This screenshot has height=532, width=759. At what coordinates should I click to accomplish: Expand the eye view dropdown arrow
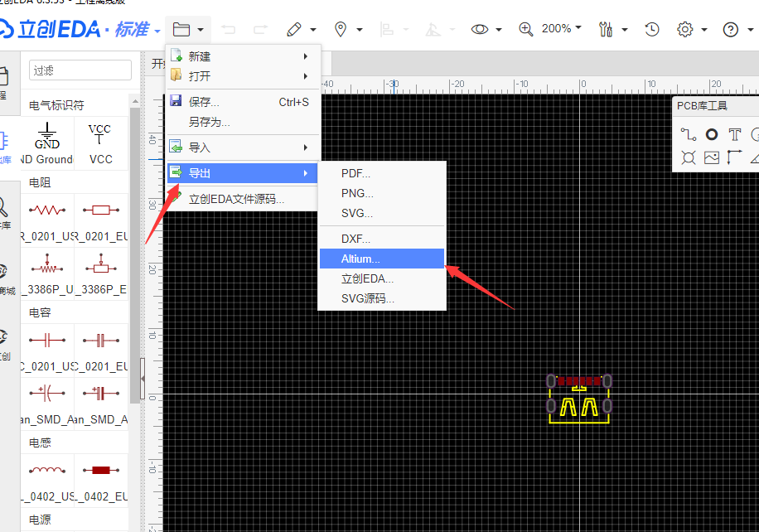499,30
